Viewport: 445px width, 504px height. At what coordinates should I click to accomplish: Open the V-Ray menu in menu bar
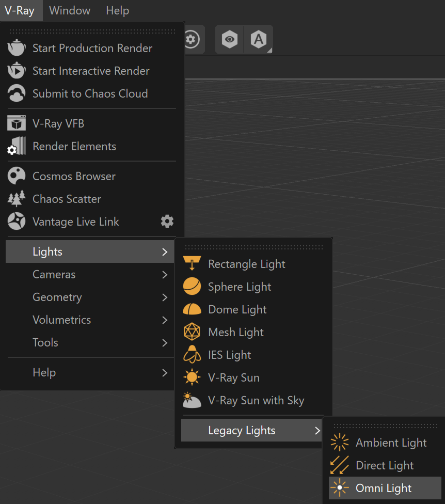pos(20,11)
